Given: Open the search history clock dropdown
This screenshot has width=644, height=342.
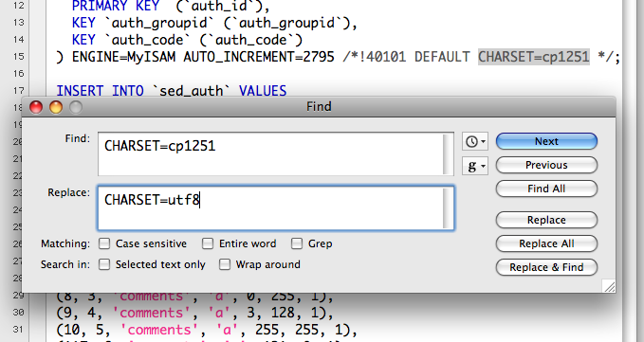Looking at the screenshot, I should click(x=475, y=142).
